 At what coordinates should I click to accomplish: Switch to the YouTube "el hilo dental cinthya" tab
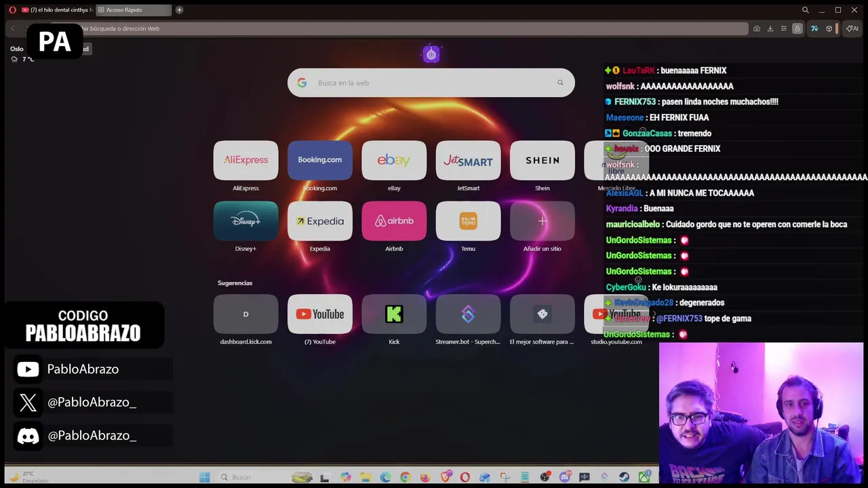pos(57,9)
